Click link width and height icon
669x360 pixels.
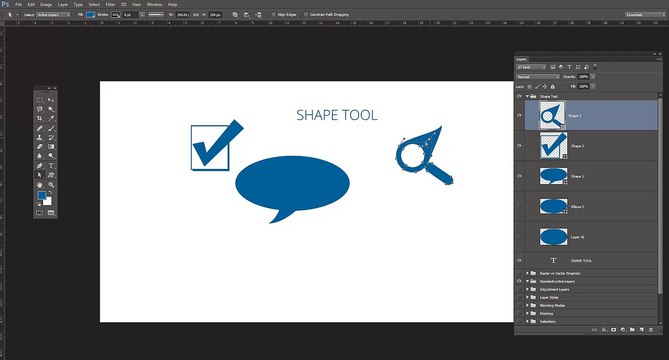(x=196, y=15)
